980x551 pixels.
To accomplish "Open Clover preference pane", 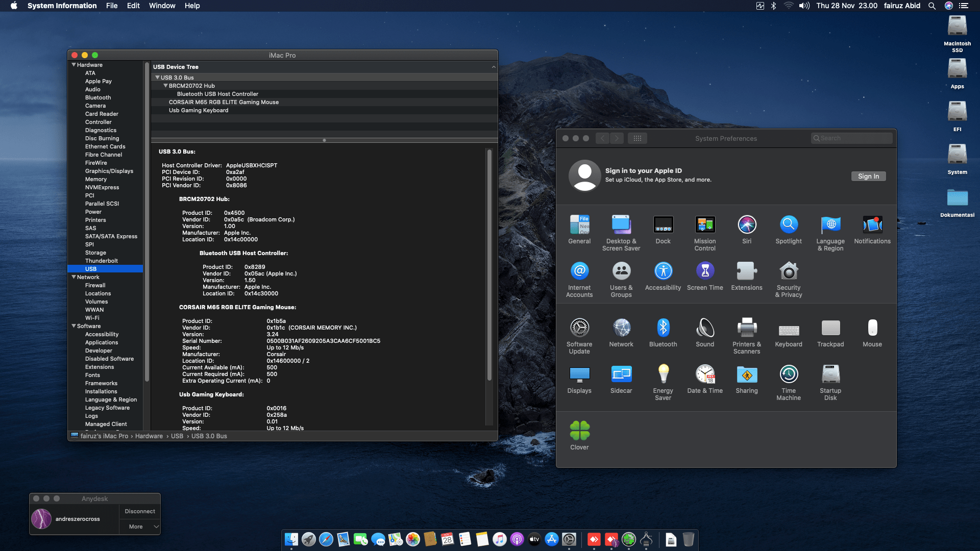I will pyautogui.click(x=579, y=432).
